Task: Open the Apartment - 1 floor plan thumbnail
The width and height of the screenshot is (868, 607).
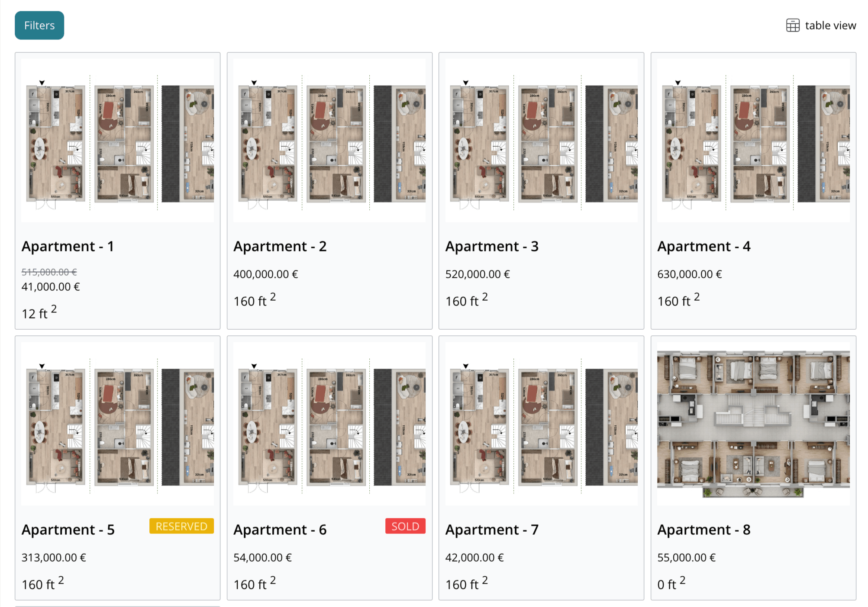Action: 117,141
